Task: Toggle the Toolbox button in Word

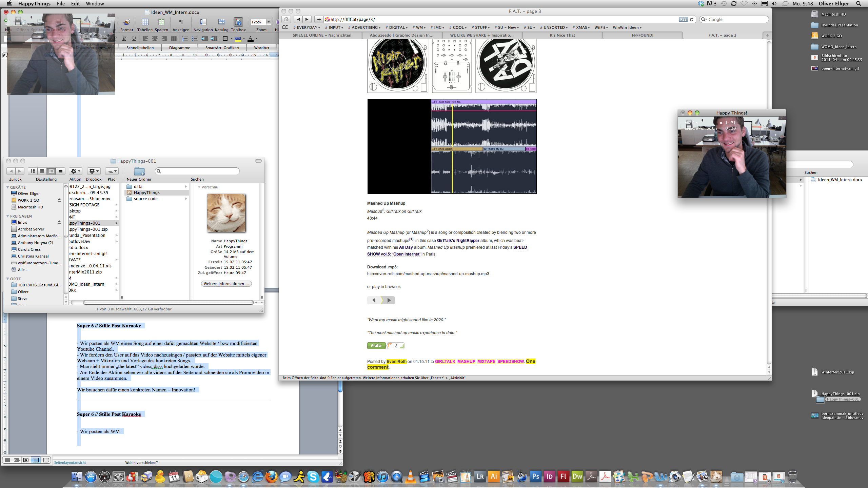Action: 238,22
